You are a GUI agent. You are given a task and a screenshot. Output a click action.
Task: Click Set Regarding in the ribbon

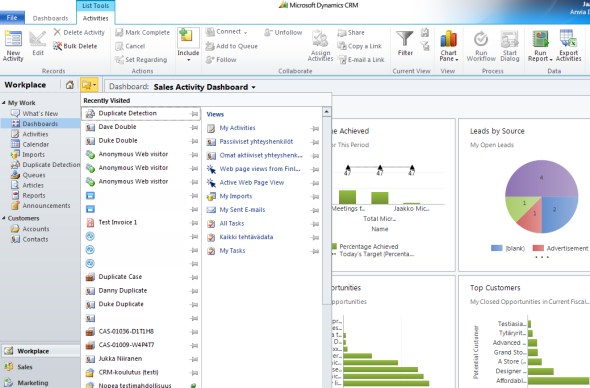[141, 59]
